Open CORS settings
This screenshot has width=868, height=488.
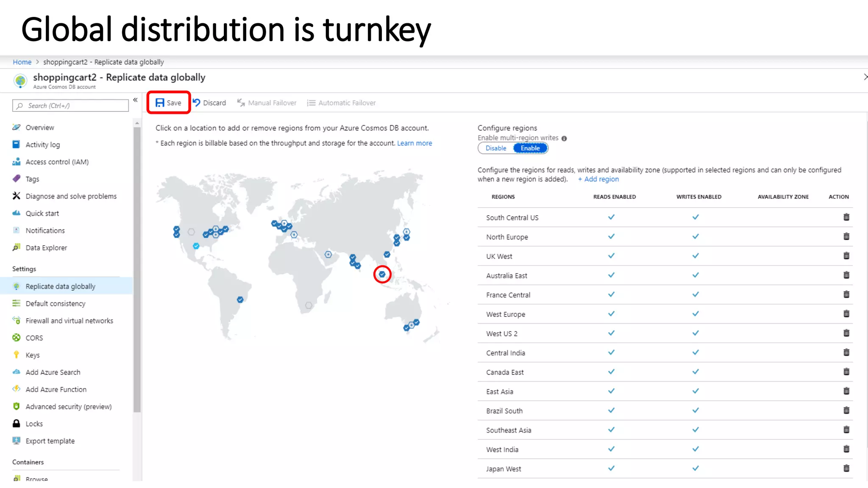tap(34, 338)
